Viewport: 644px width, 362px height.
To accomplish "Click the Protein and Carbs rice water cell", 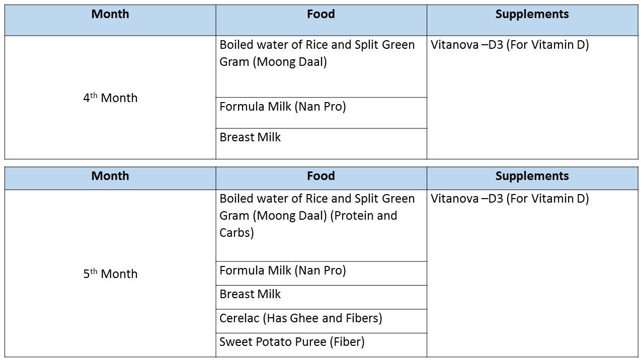I will point(321,226).
